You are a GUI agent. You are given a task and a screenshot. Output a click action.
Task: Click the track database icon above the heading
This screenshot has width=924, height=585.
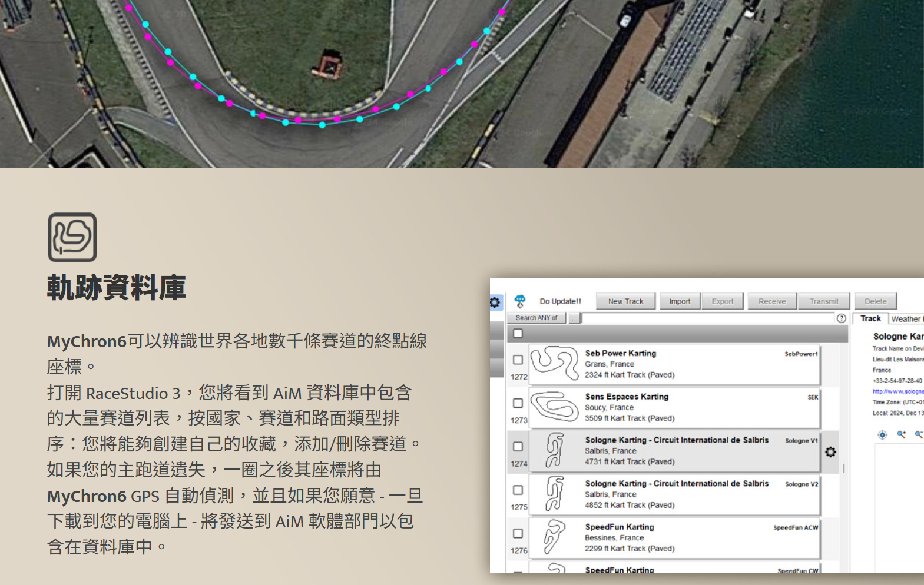72,237
